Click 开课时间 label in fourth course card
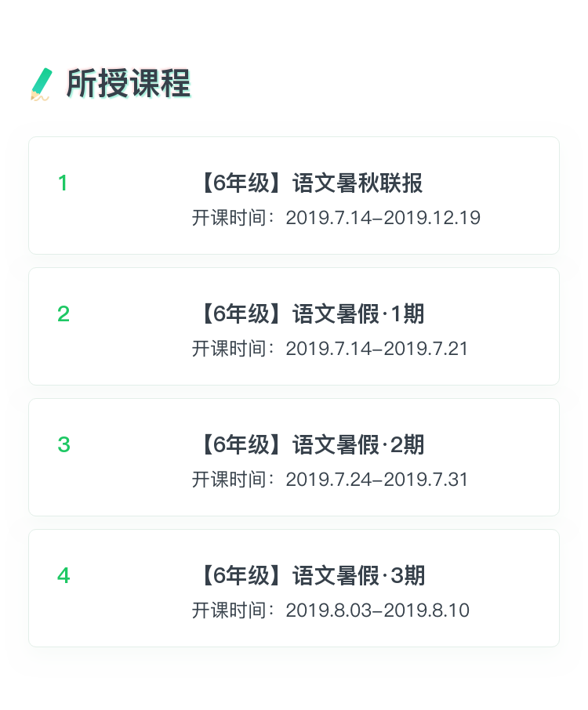 coord(229,610)
